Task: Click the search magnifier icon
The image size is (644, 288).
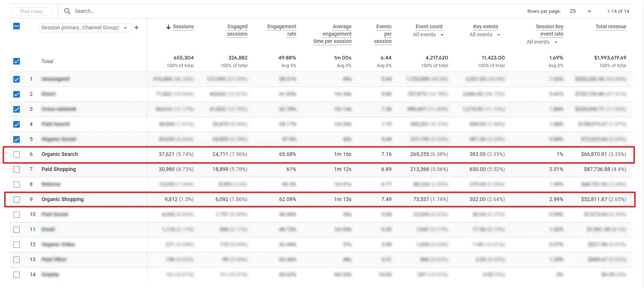Action: [67, 11]
